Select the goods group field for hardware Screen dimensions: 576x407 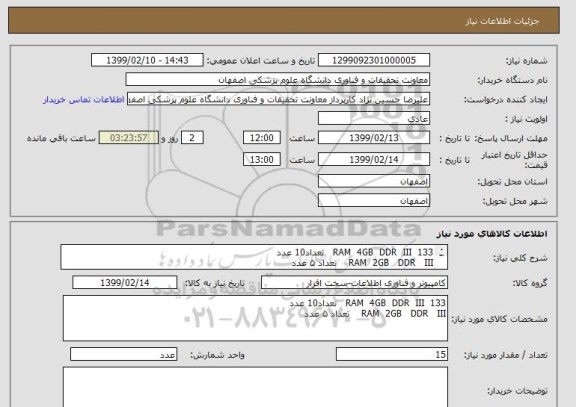[x=354, y=282]
